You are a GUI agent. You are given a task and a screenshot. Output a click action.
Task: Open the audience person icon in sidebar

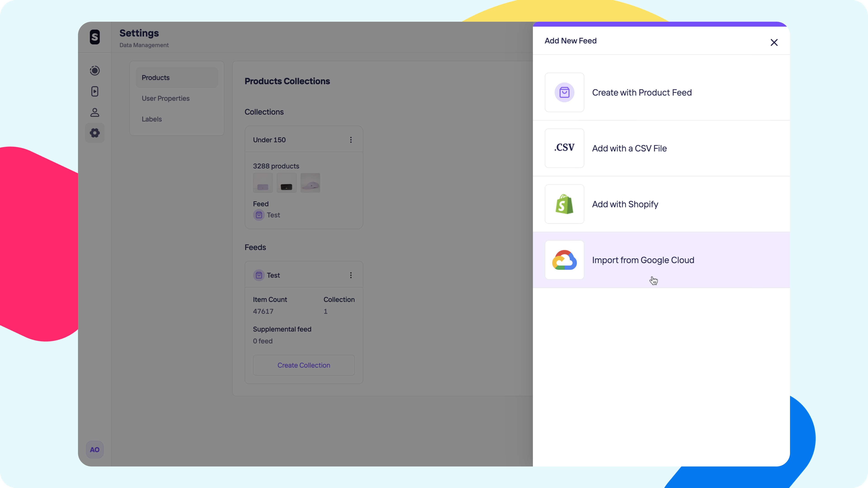95,112
